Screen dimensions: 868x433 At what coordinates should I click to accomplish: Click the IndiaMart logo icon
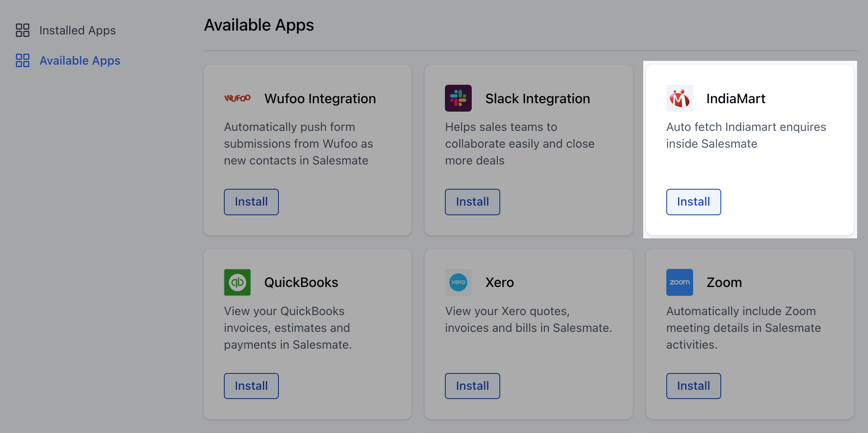pos(680,98)
